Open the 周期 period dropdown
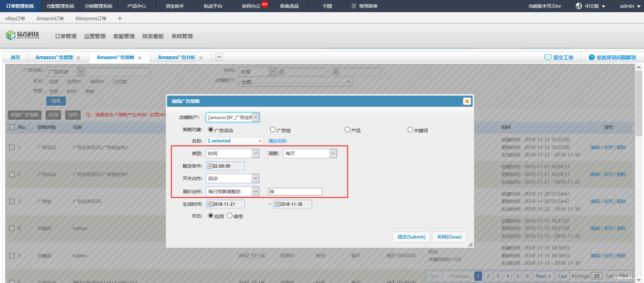This screenshot has width=644, height=283. point(333,153)
